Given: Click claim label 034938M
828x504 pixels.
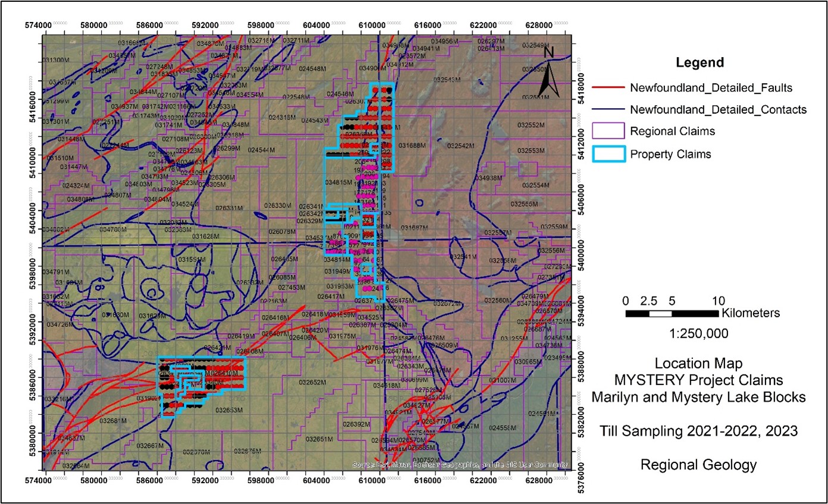Looking at the screenshot, I should point(488,178).
